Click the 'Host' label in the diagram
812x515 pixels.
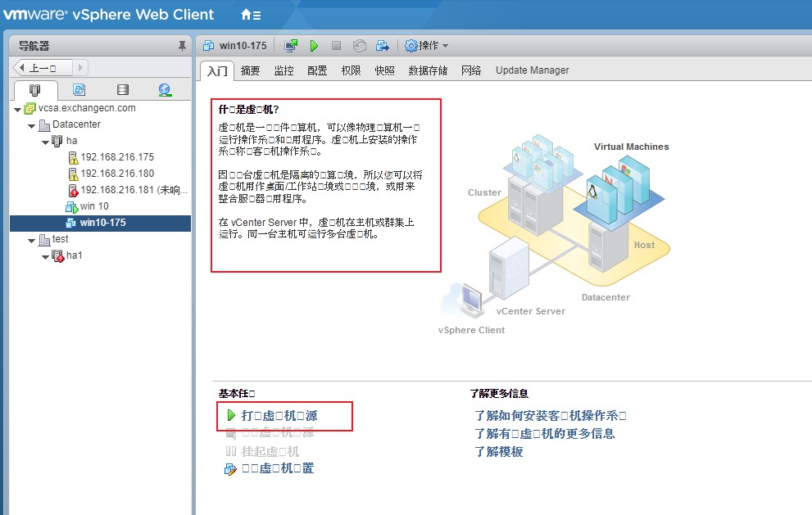tap(644, 245)
